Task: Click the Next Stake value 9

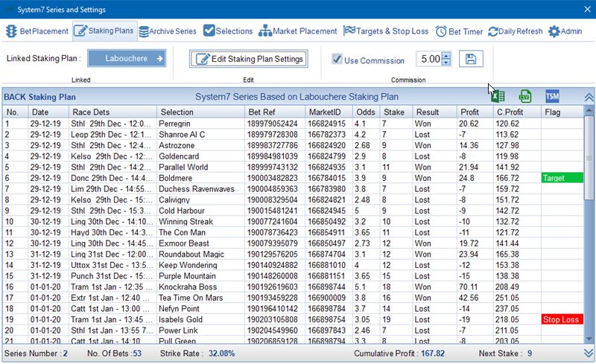Action: [530, 354]
